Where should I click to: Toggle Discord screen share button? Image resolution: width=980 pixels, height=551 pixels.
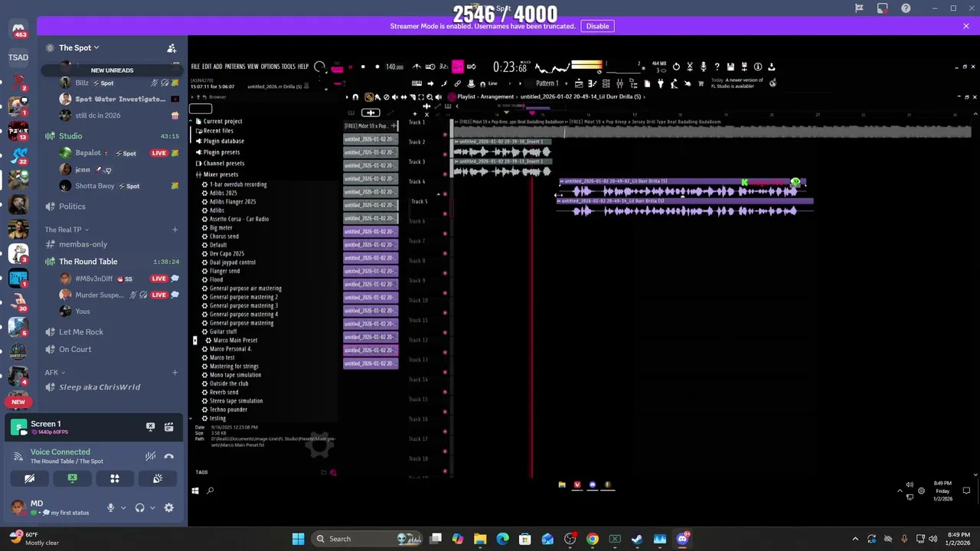click(72, 478)
